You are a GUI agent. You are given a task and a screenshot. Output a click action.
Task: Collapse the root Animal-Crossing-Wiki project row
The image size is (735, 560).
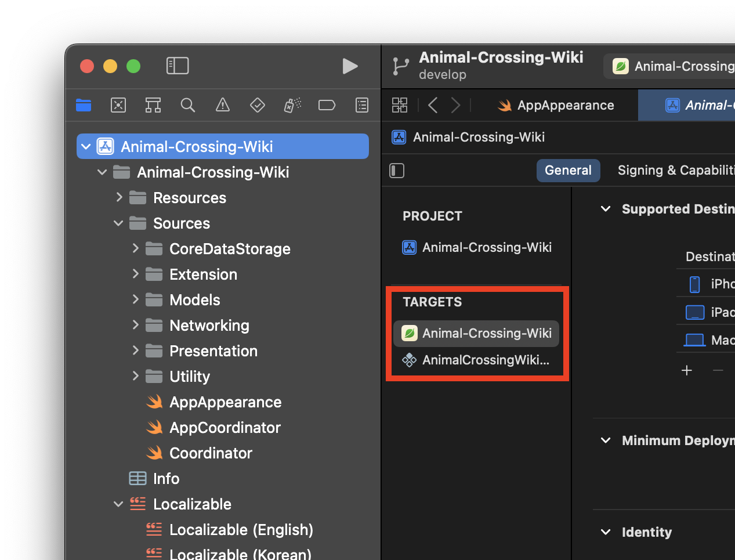point(86,147)
